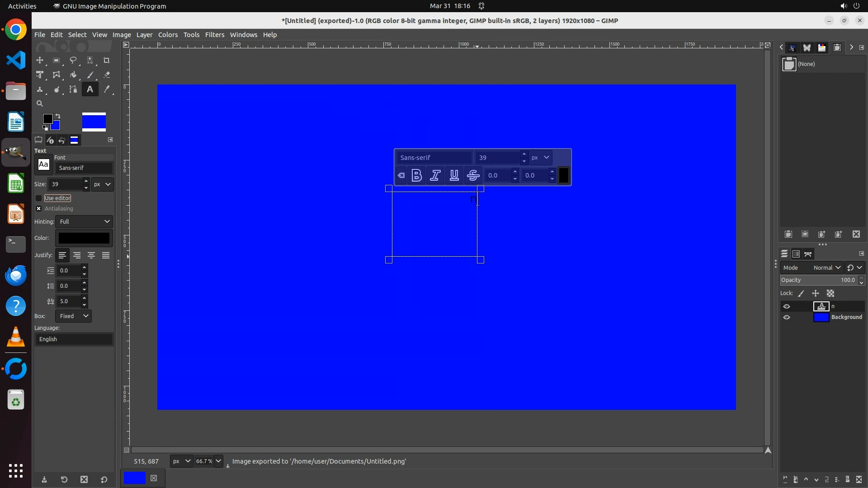The width and height of the screenshot is (868, 488).
Task: Disable the Antialiasing checkbox
Action: [x=39, y=208]
